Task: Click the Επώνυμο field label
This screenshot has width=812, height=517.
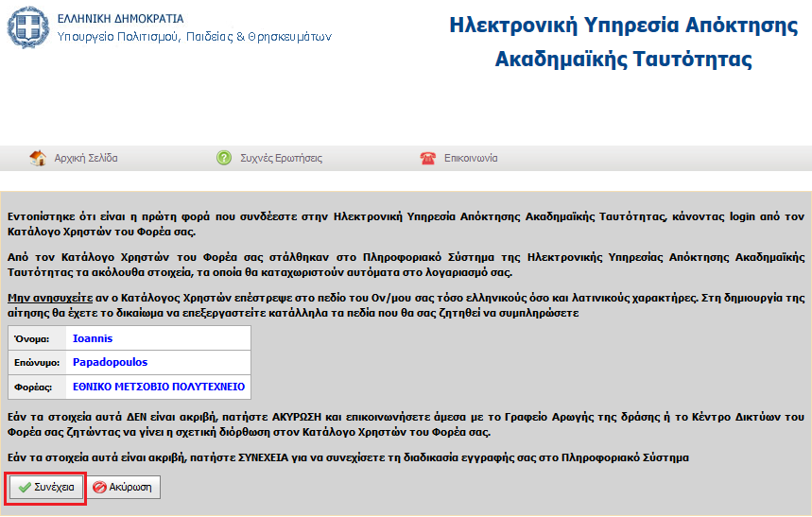Action: (37, 363)
